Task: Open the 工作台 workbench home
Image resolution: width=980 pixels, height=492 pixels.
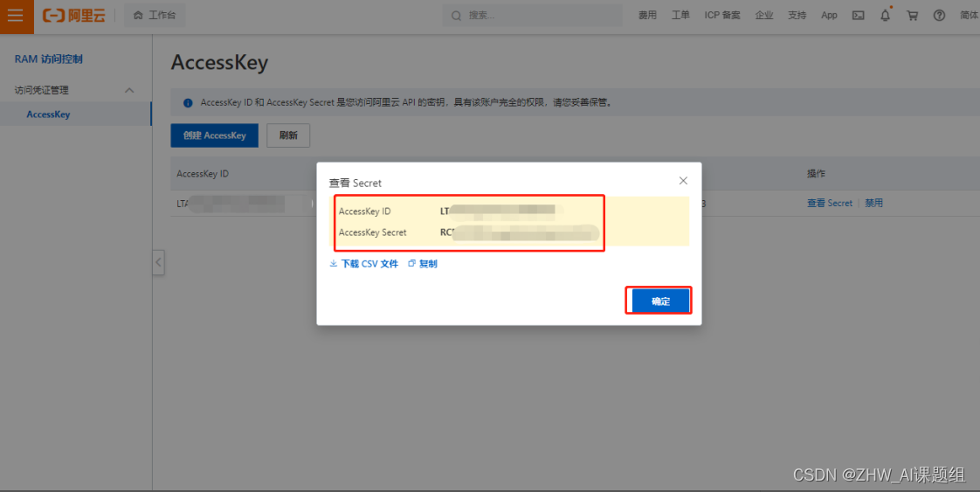Action: (x=155, y=16)
